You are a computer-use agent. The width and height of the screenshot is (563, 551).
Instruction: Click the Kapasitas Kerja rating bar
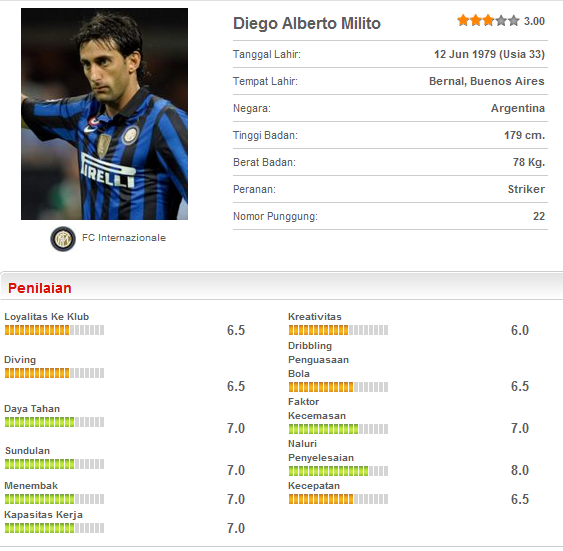[x=55, y=528]
